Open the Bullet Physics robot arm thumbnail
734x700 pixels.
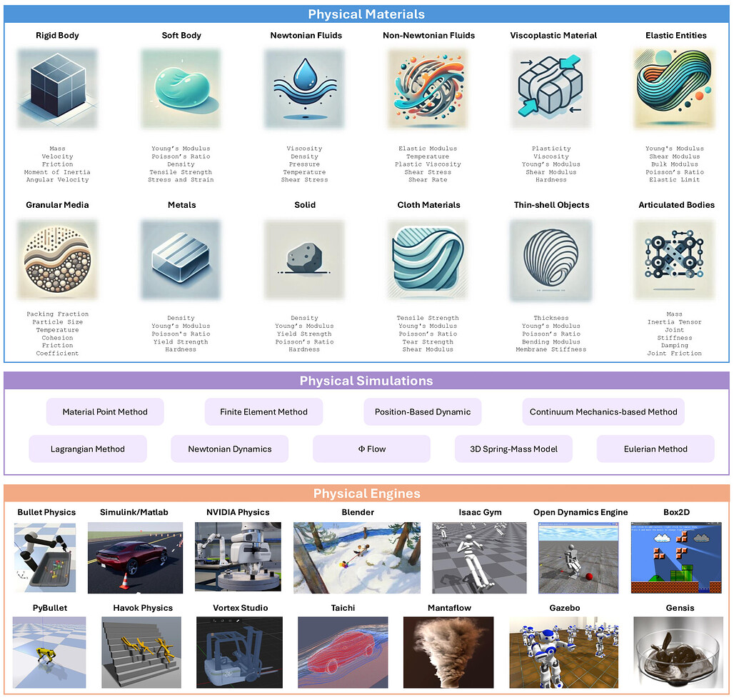(x=45, y=558)
